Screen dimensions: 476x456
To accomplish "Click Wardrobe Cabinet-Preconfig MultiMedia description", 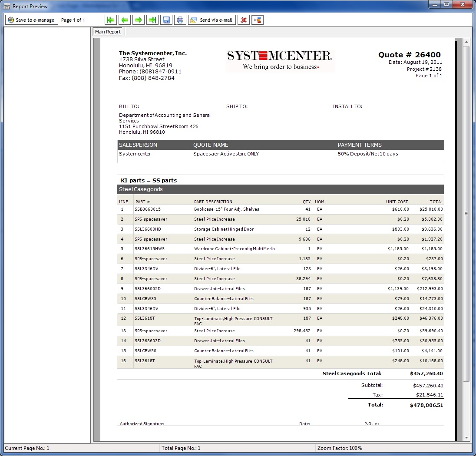I will point(235,249).
